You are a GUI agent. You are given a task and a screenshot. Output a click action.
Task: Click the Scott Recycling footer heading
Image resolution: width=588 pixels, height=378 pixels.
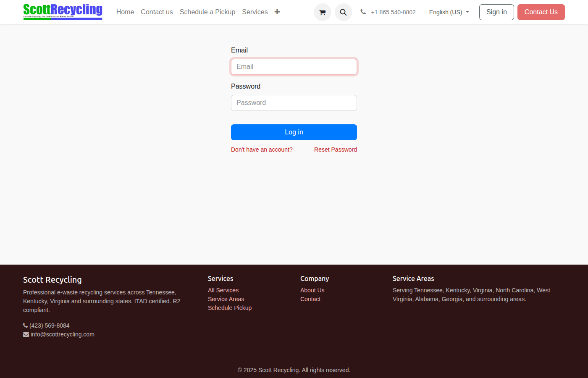pos(52,280)
